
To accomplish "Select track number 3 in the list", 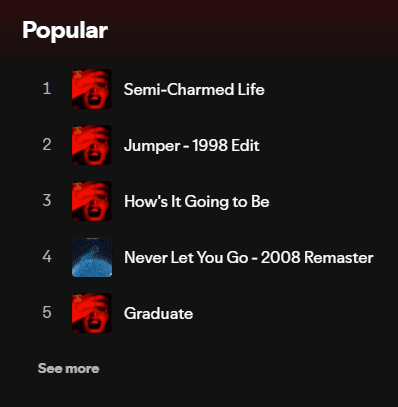I will (47, 200).
